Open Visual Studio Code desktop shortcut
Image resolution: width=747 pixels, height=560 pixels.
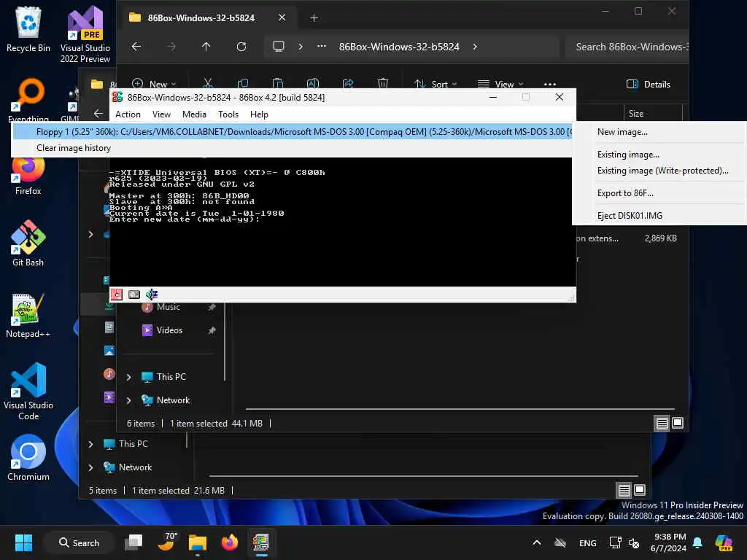pyautogui.click(x=28, y=392)
